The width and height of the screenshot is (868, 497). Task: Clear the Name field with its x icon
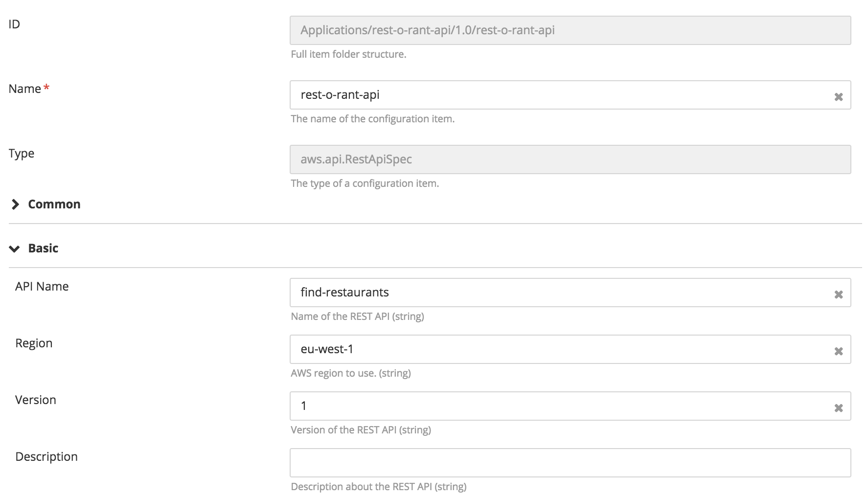click(838, 97)
